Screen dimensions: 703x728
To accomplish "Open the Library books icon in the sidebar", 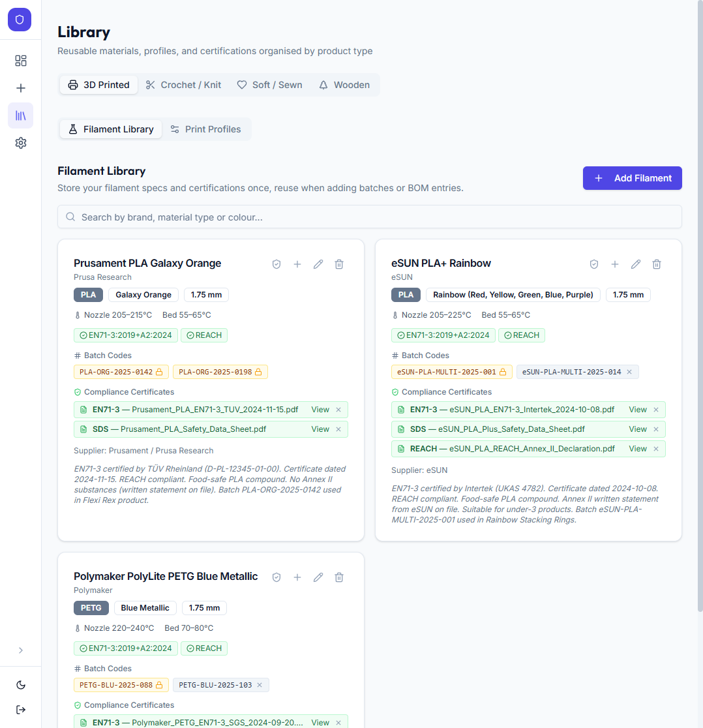I will (x=20, y=115).
